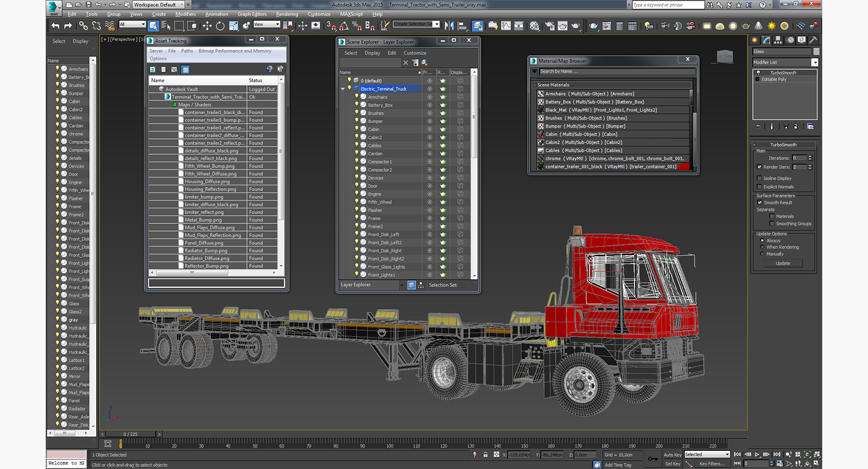Select the Select and Move tool
This screenshot has width=868, height=469.
coord(207,26)
